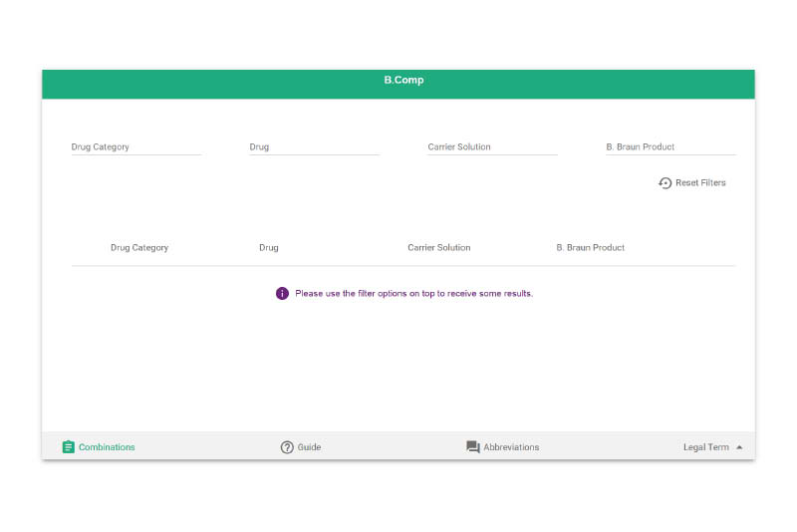Open the Drug filter dropdown
This screenshot has height=532, width=797.
pyautogui.click(x=314, y=146)
